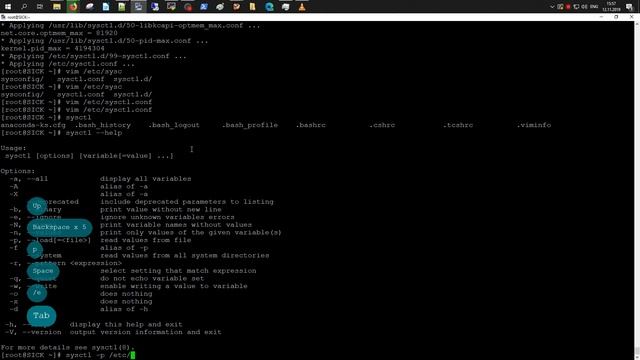The image size is (640, 360).
Task: Click 'anaconda-ks.cfg' in the listing
Action: (x=33, y=125)
